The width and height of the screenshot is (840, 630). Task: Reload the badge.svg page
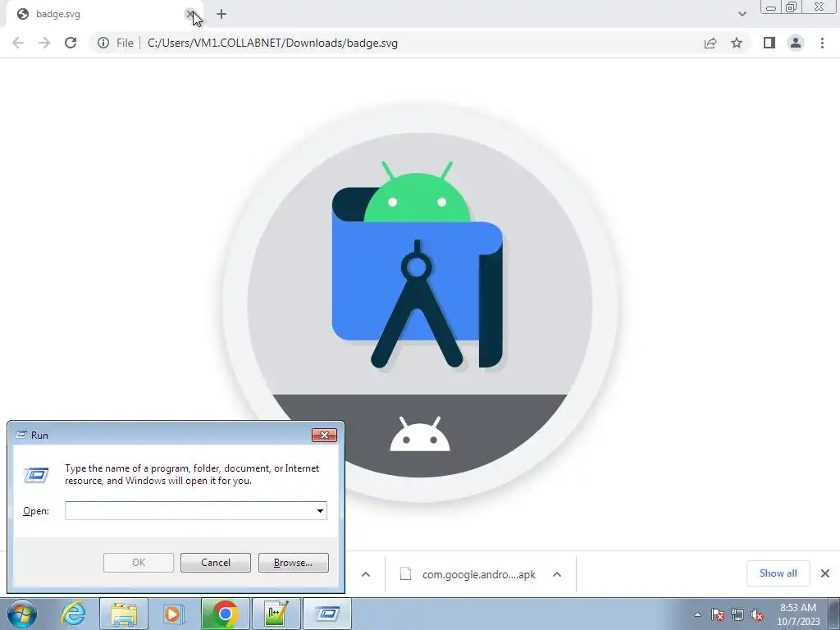point(71,43)
